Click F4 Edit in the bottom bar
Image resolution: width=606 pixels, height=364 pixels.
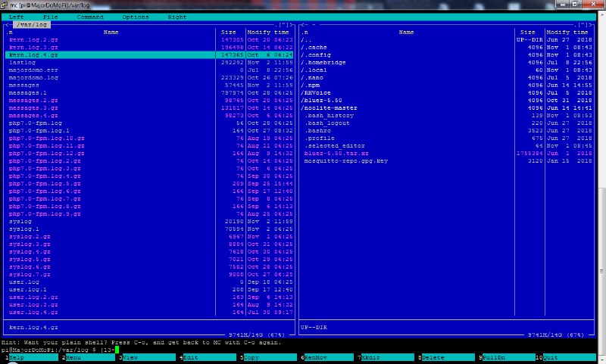point(211,356)
